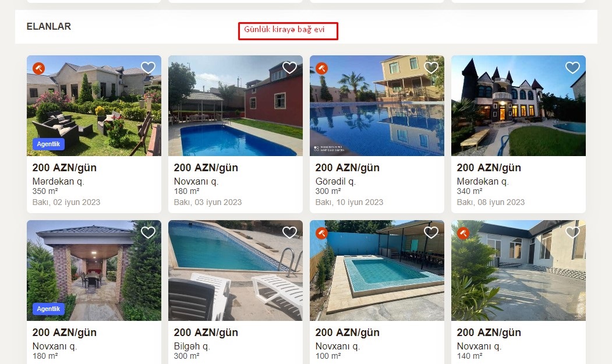Open the Novxanı red house pool photo
The width and height of the screenshot is (612, 364).
click(235, 106)
